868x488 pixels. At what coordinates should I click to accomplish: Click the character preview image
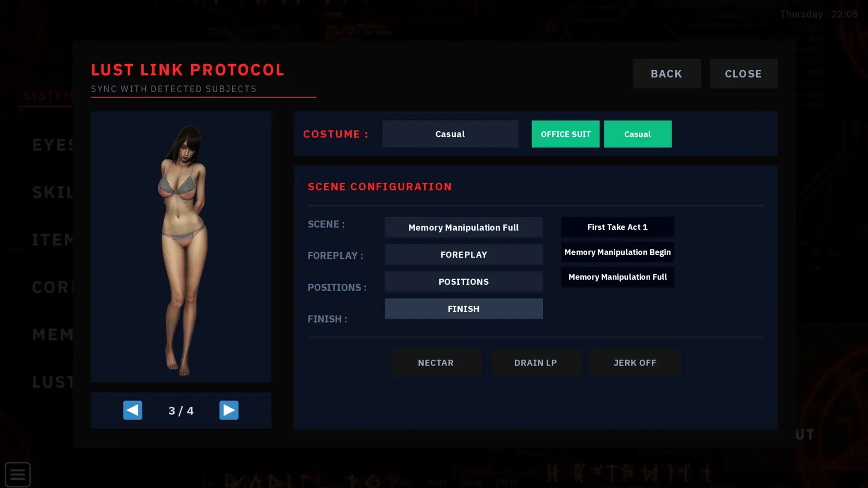tap(181, 247)
